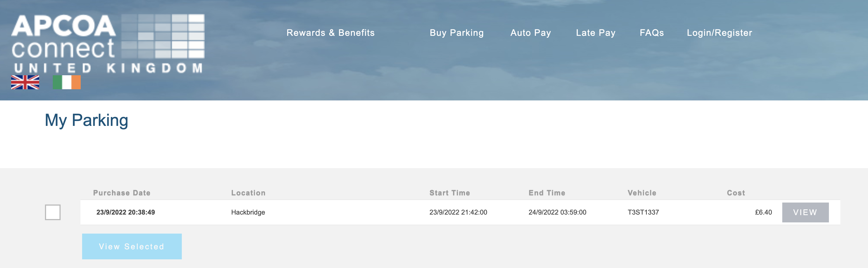
Task: Go to Buy Parking page
Action: click(x=457, y=33)
